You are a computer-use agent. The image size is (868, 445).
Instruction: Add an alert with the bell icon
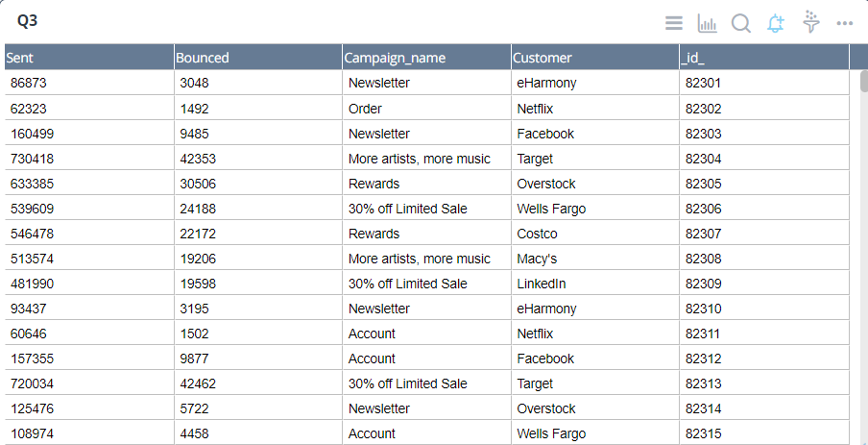(776, 23)
